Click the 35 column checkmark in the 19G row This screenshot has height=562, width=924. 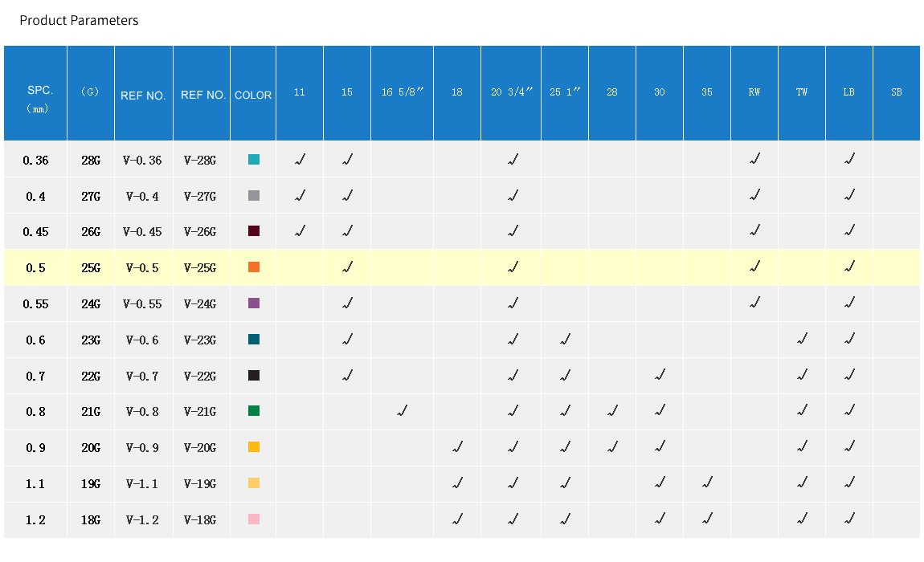click(x=707, y=483)
